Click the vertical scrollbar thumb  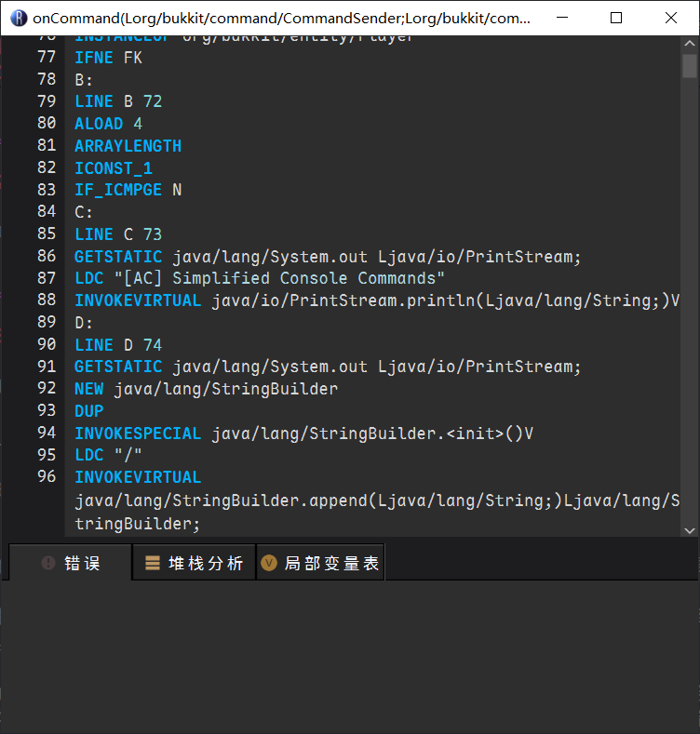[x=689, y=66]
